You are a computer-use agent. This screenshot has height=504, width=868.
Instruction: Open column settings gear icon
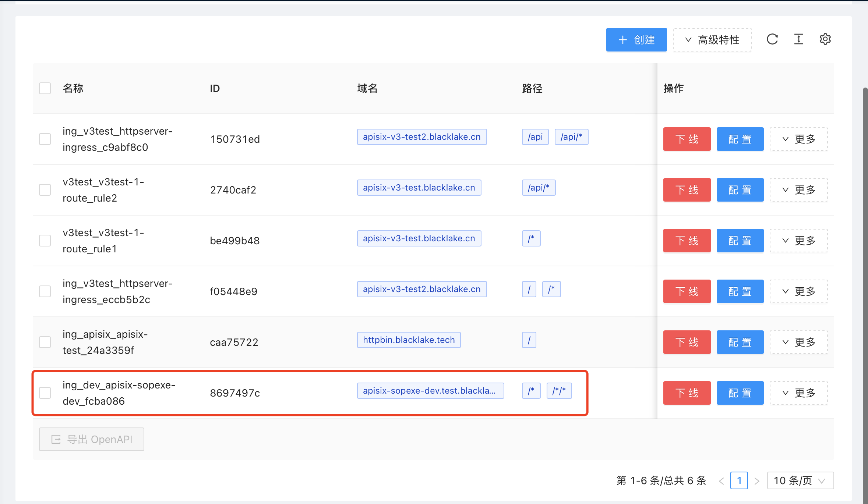point(825,39)
